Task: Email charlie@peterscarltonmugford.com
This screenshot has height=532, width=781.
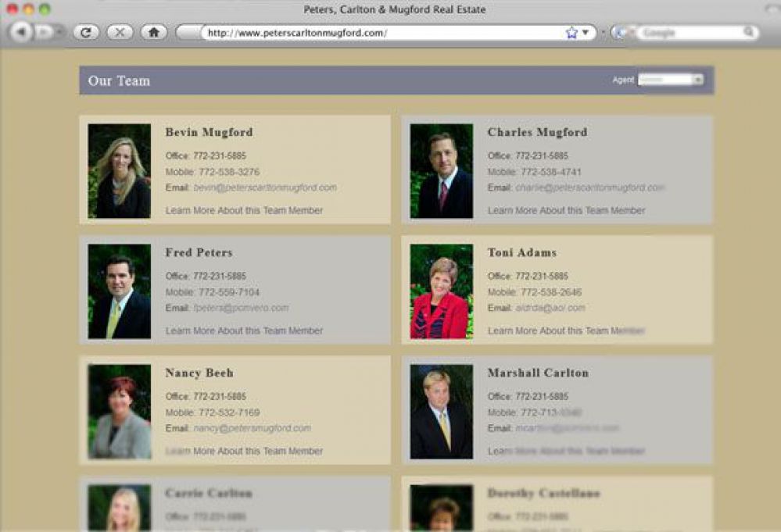Action: tap(589, 187)
